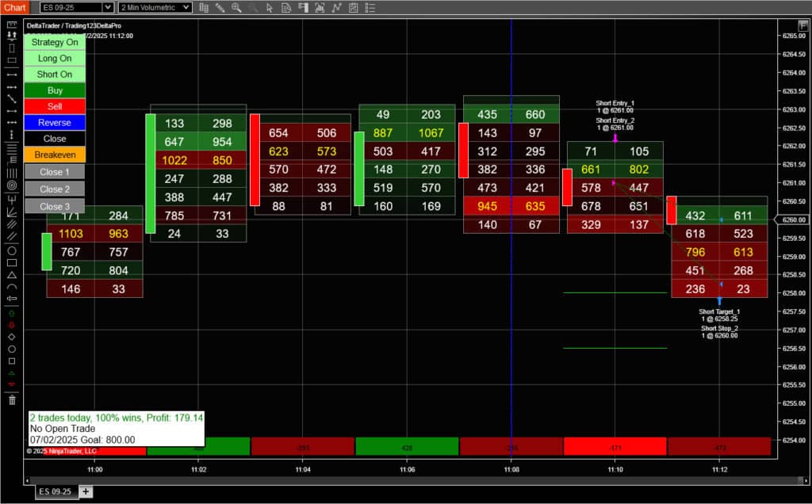Select the Andrews pitchfork tool

tap(12, 199)
